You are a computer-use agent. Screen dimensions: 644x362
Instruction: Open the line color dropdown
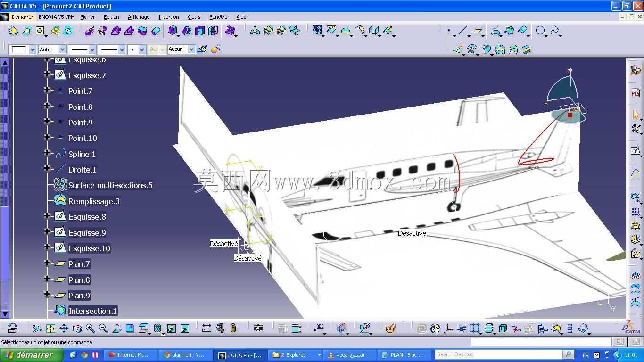pyautogui.click(x=33, y=49)
